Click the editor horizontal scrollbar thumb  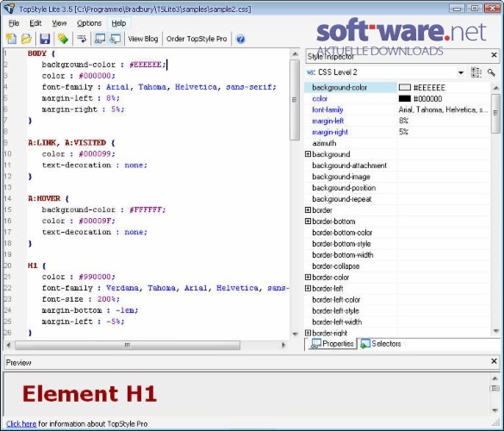[x=128, y=345]
